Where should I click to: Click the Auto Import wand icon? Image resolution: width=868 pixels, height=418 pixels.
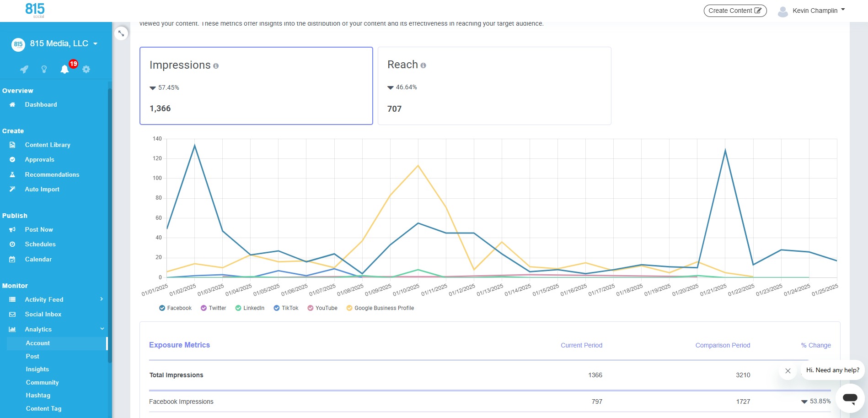coord(12,189)
